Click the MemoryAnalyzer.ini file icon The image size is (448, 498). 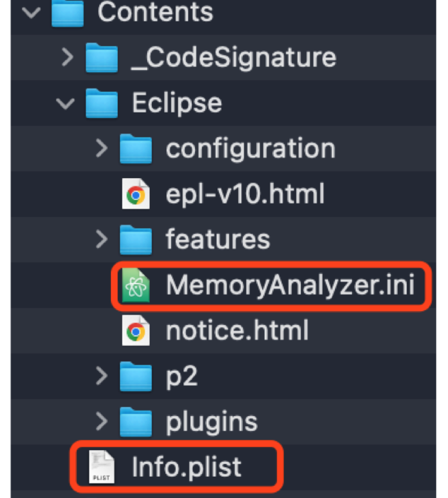click(136, 285)
